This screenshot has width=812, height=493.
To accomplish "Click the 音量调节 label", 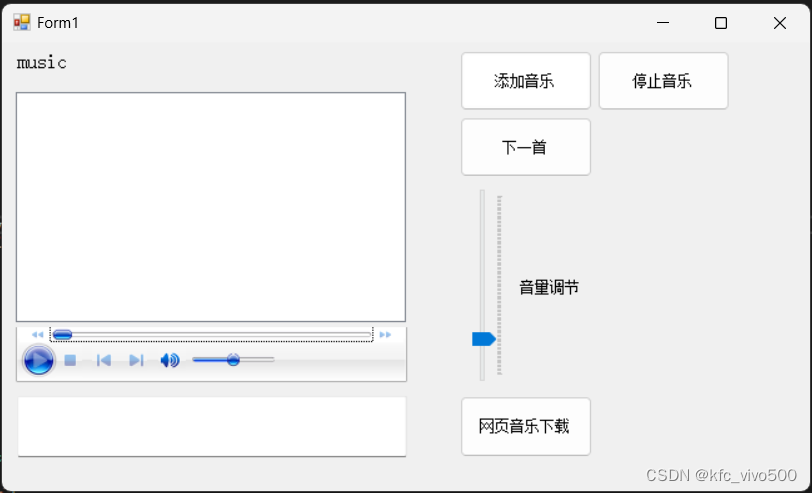I will click(549, 287).
